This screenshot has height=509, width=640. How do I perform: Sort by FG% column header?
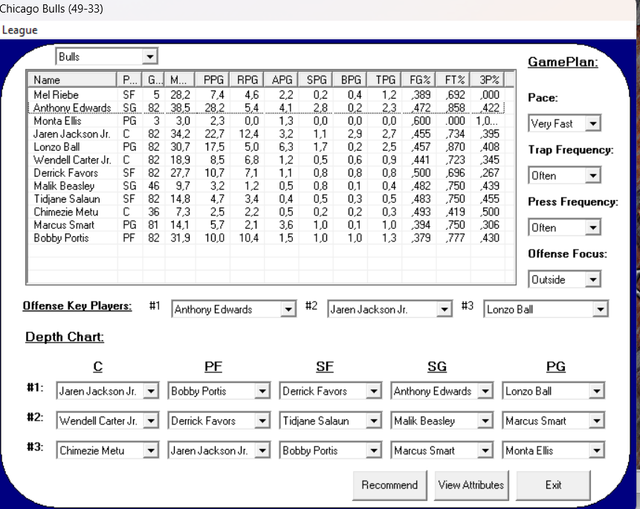point(419,80)
